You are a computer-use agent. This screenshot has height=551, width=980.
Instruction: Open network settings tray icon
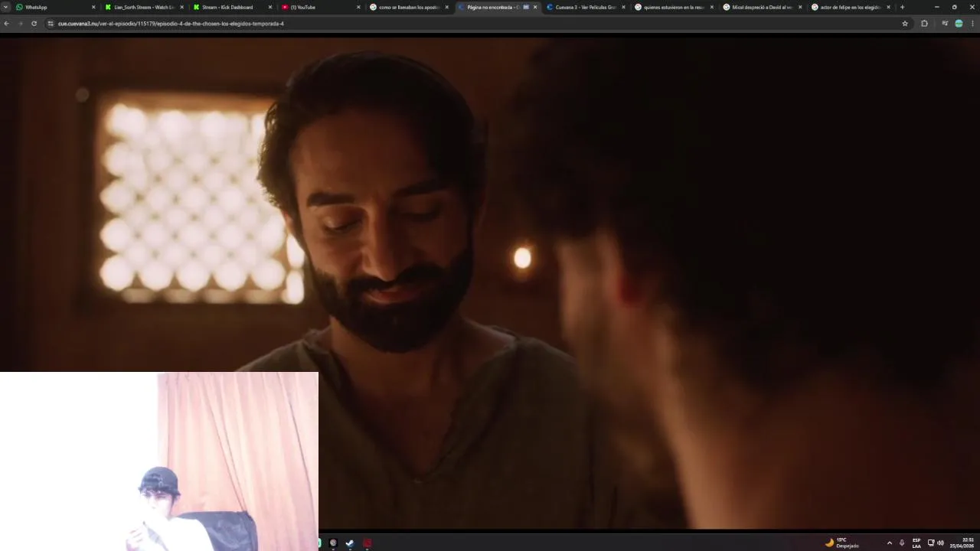[931, 543]
